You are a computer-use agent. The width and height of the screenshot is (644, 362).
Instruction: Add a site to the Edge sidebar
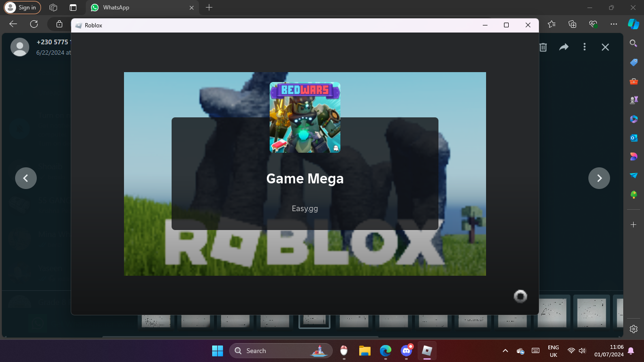pos(634,225)
